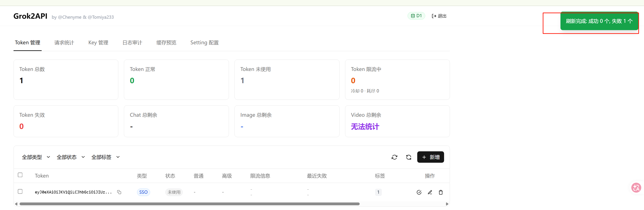Click the 退出 logout link
This screenshot has width=644, height=210.
(x=439, y=16)
